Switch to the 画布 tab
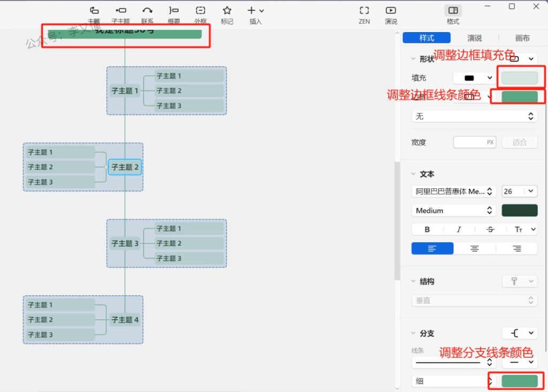 tap(522, 38)
